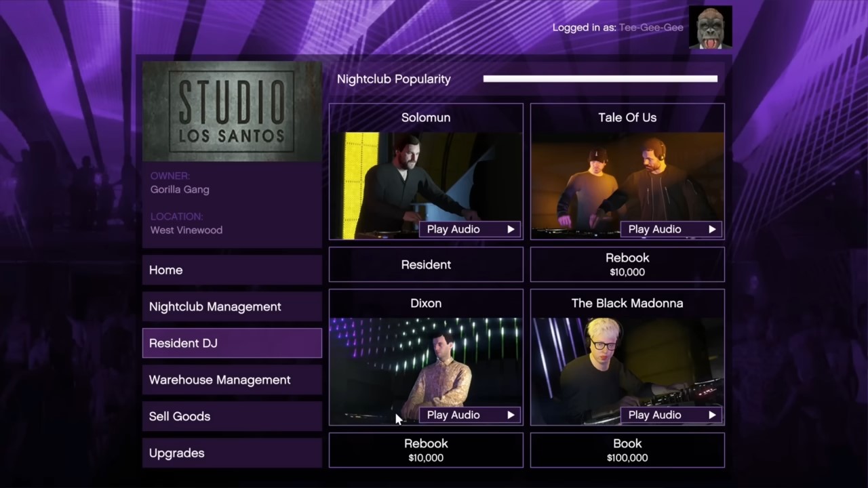Open Nightclub Management section
868x488 pixels.
coord(232,306)
